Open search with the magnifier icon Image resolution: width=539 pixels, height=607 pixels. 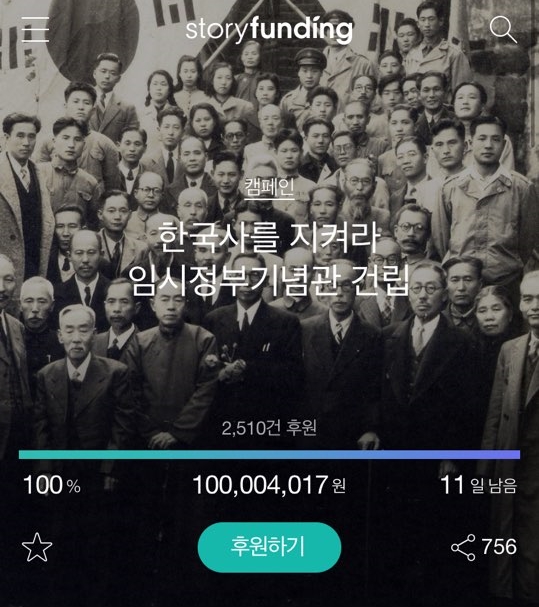tap(503, 29)
